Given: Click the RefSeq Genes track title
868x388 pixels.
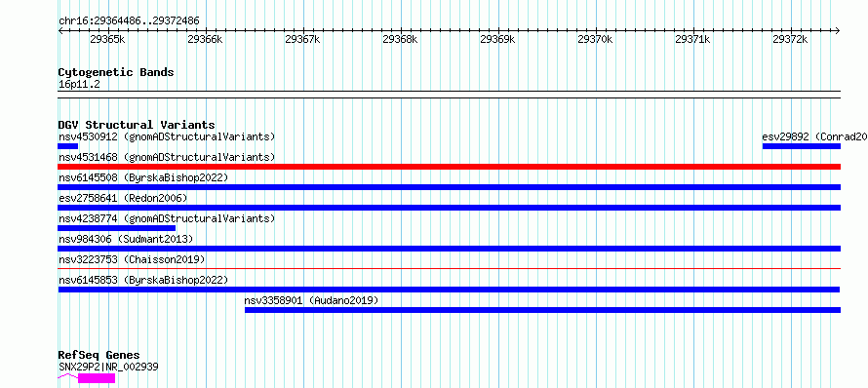Looking at the screenshot, I should [99, 356].
